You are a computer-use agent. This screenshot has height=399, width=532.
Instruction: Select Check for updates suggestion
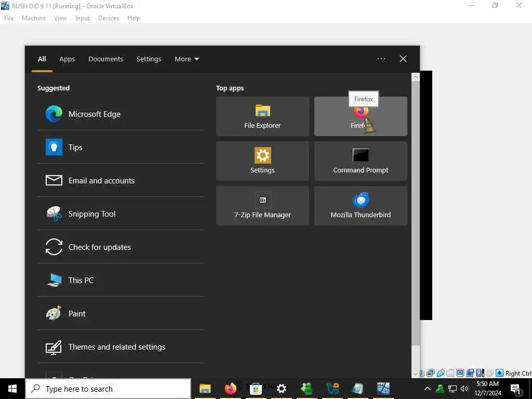pyautogui.click(x=121, y=247)
